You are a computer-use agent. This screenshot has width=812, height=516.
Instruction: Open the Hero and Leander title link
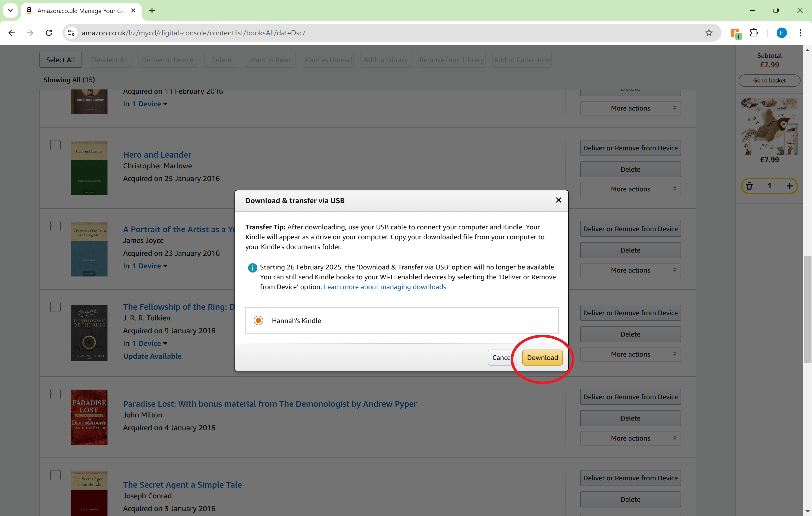157,155
